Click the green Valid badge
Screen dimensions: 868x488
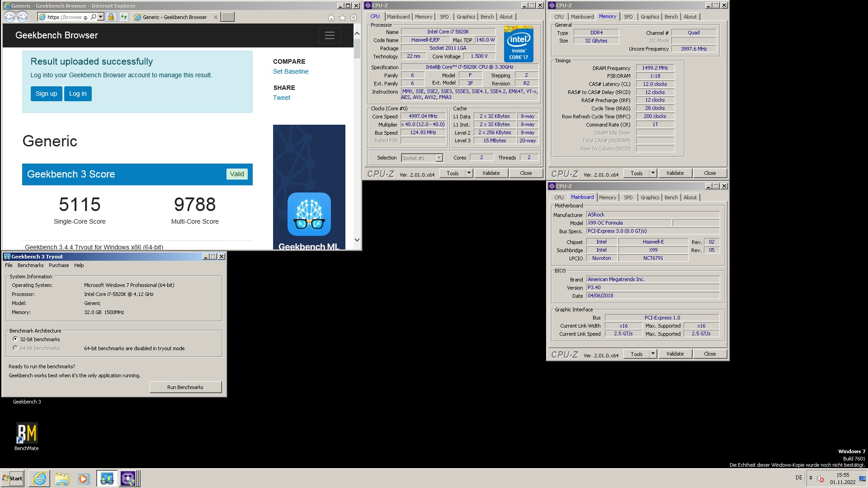(x=237, y=174)
